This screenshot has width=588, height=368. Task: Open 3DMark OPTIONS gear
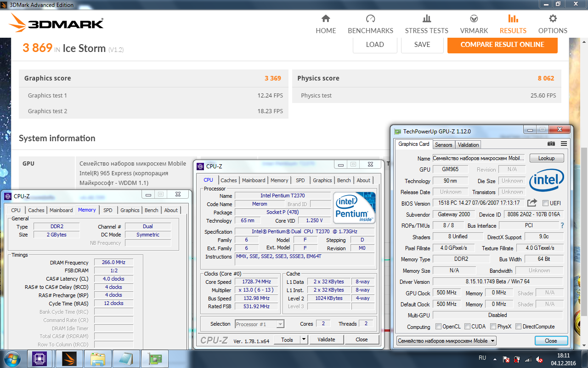click(553, 24)
